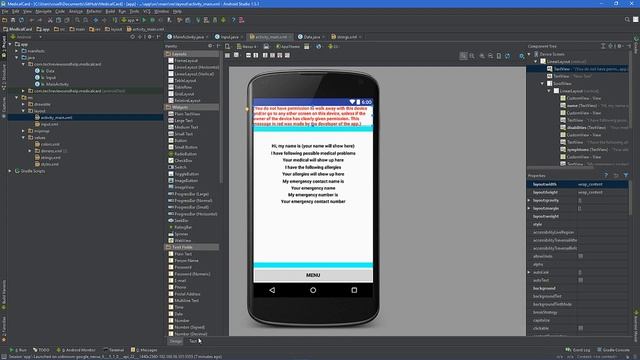Click the Debug app bug icon in the toolbar
Screen dimensions: 640x360
click(152, 20)
